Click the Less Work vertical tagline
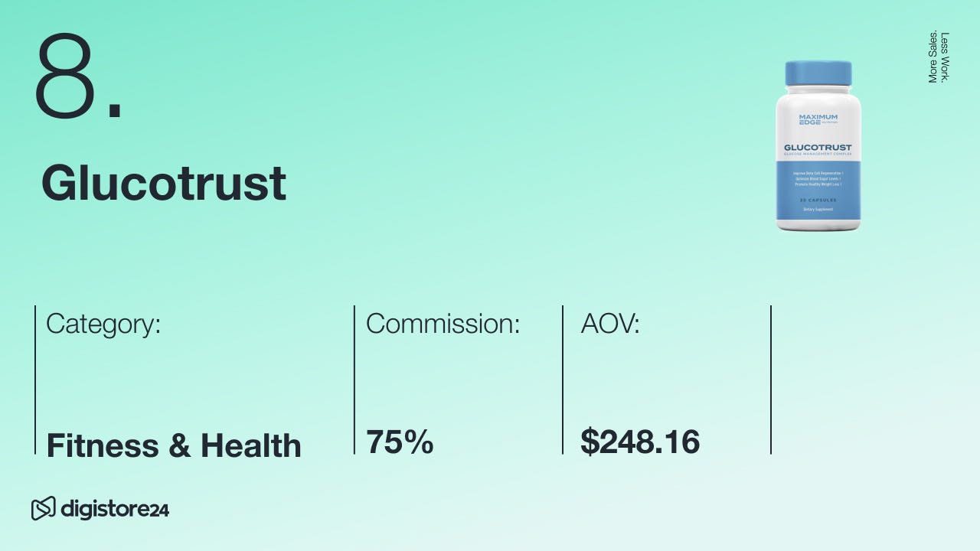 pos(945,57)
